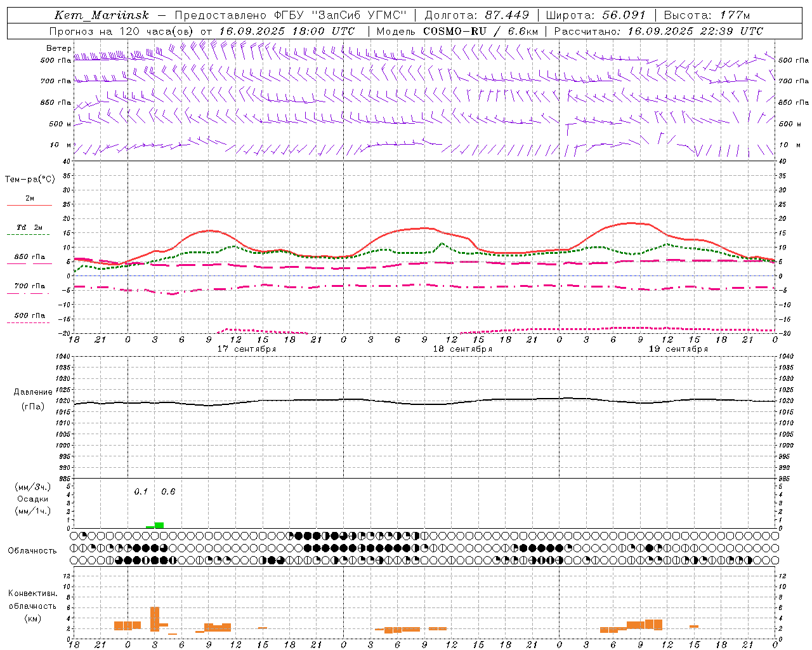Click the 'Td 2м' dew point legend entry

click(x=30, y=227)
